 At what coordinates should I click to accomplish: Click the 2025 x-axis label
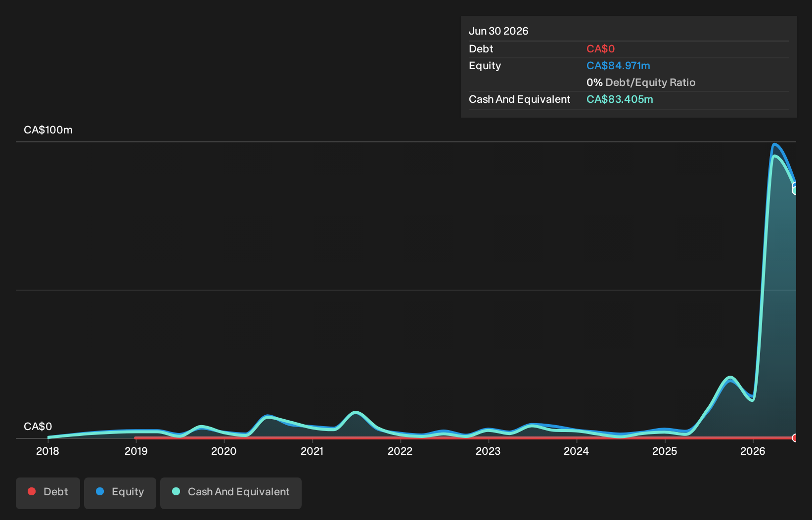point(665,451)
